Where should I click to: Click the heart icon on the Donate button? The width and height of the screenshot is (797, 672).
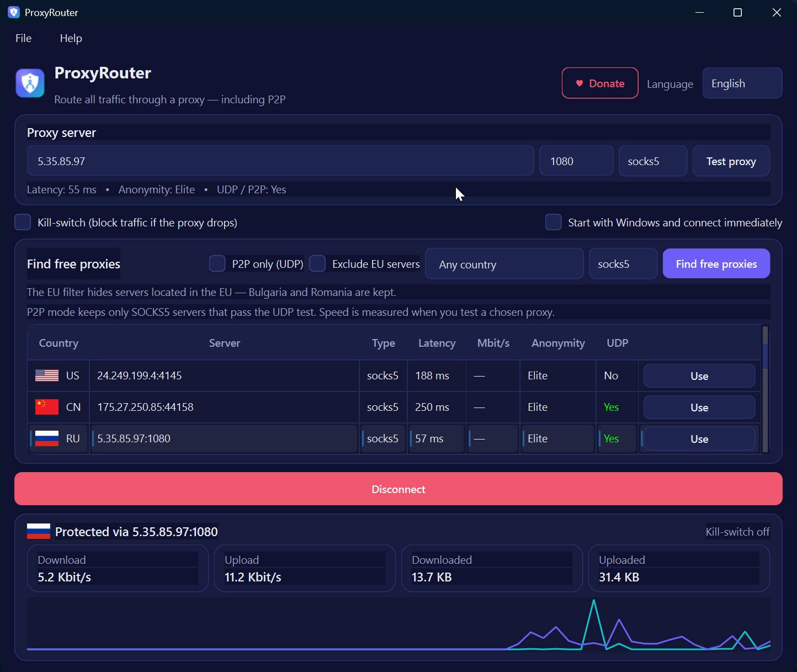point(580,83)
